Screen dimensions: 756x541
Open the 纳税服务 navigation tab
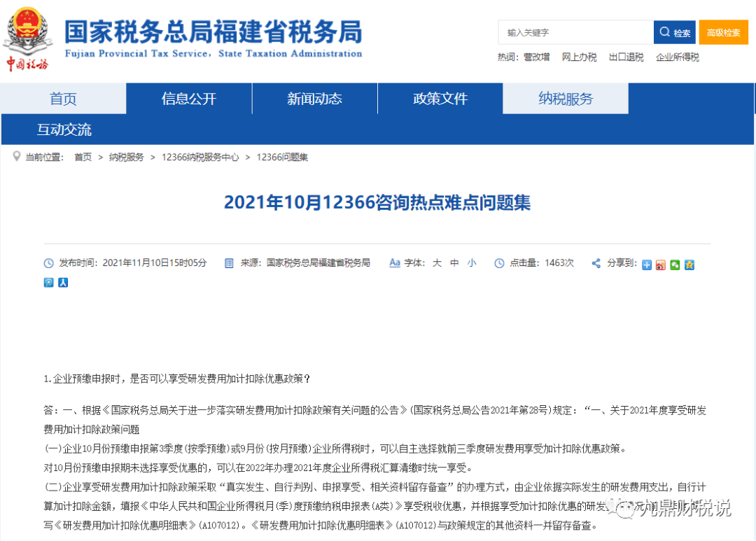pos(566,99)
